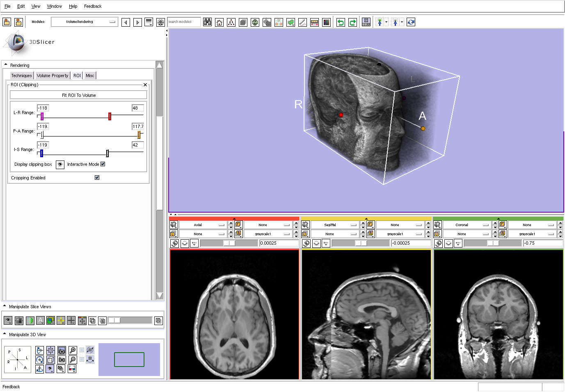Open the Modules dropdown showing VolumeRendering
Screen dimensions: 565x392
pyautogui.click(x=85, y=22)
